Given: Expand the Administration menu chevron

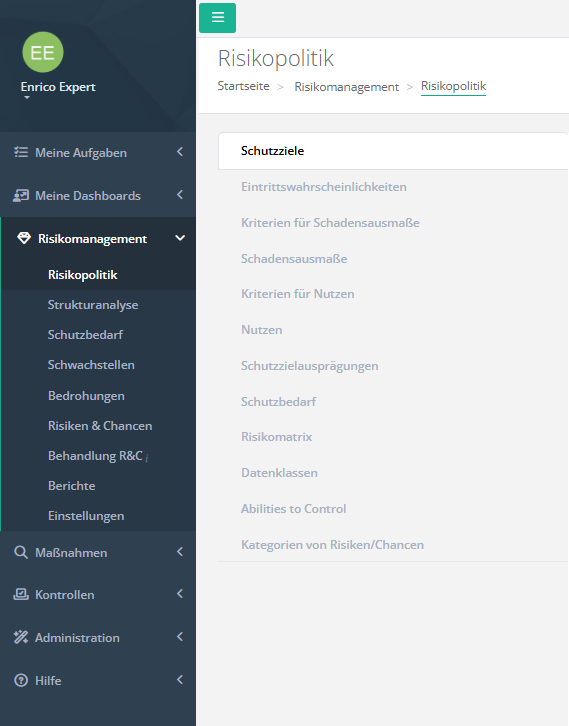Looking at the screenshot, I should tap(180, 637).
